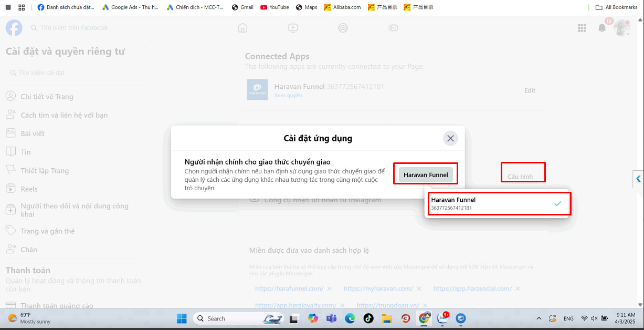
Task: Open Cách tìm và liên hệ với bạn
Action: (x=73, y=115)
